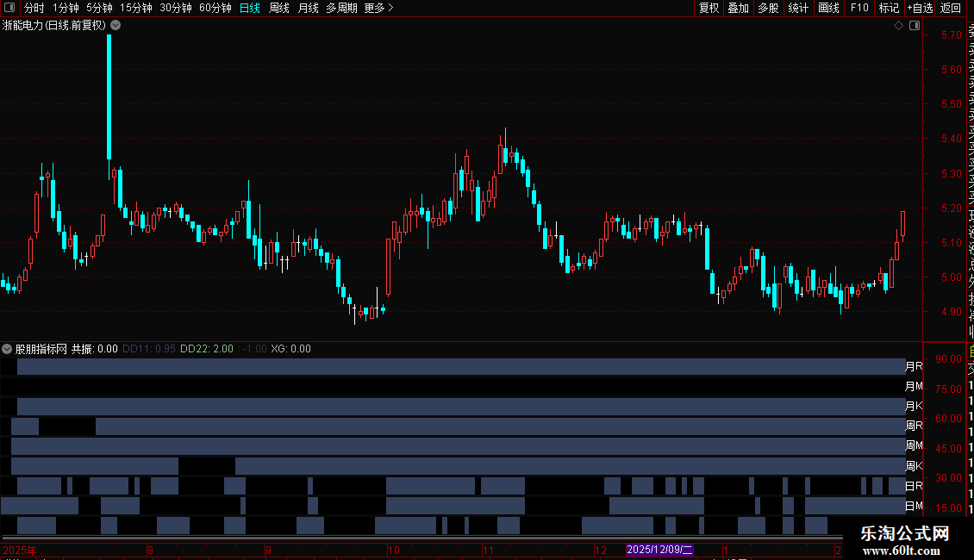Click the 返回 back button
The image size is (974, 560).
click(x=951, y=8)
